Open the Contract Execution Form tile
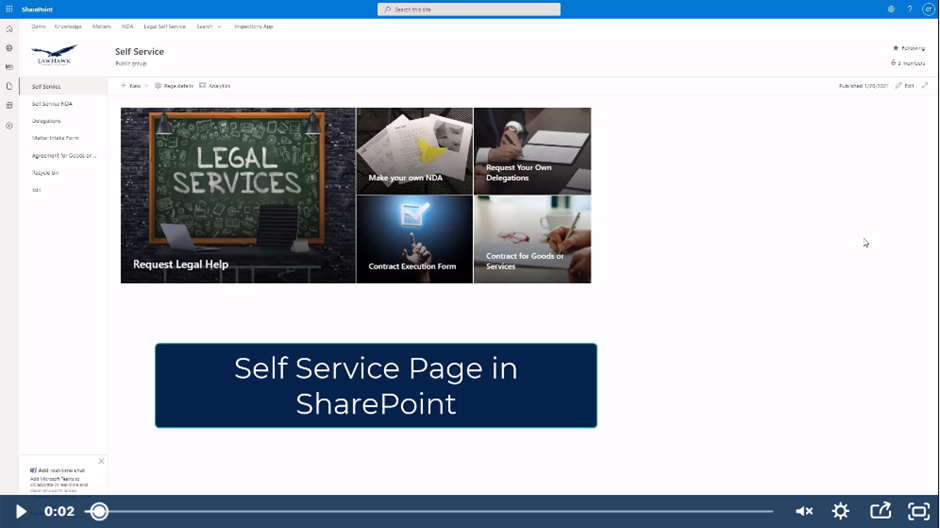The image size is (940, 528). coord(415,239)
